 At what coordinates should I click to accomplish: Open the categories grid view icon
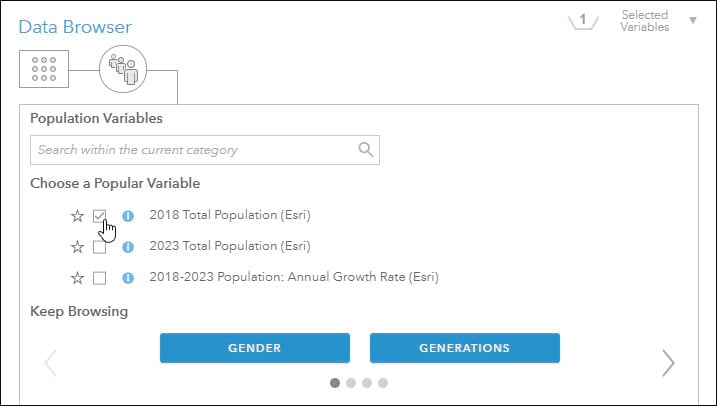click(x=43, y=67)
